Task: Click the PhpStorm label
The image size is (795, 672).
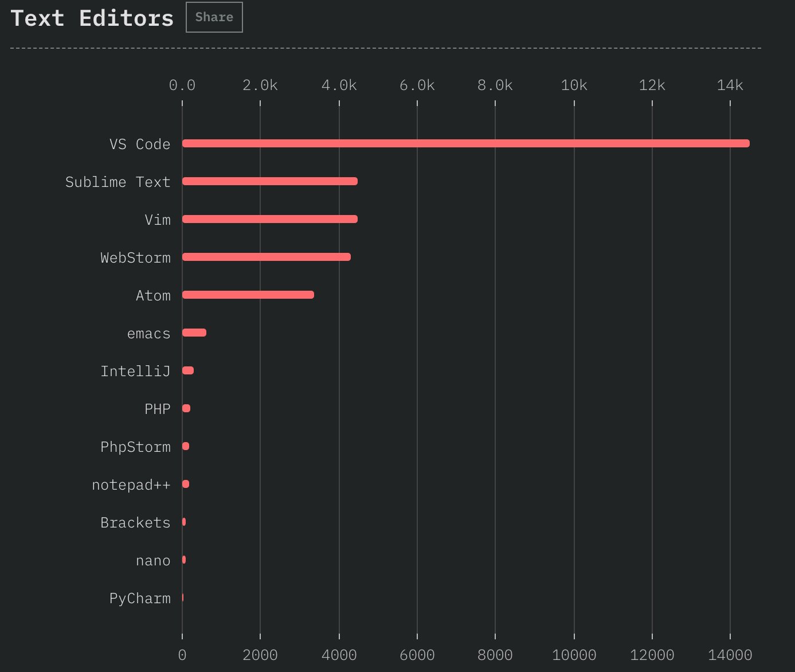Action: (x=135, y=447)
